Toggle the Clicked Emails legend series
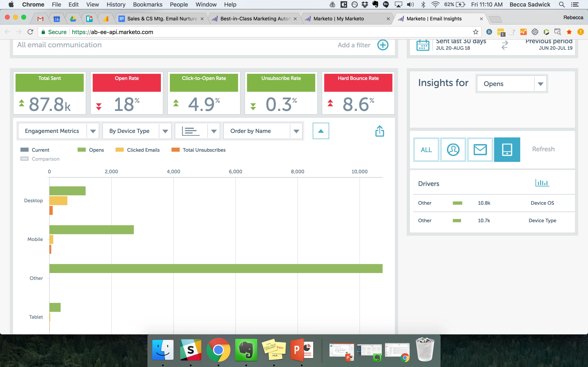The height and width of the screenshot is (367, 588). 143,150
